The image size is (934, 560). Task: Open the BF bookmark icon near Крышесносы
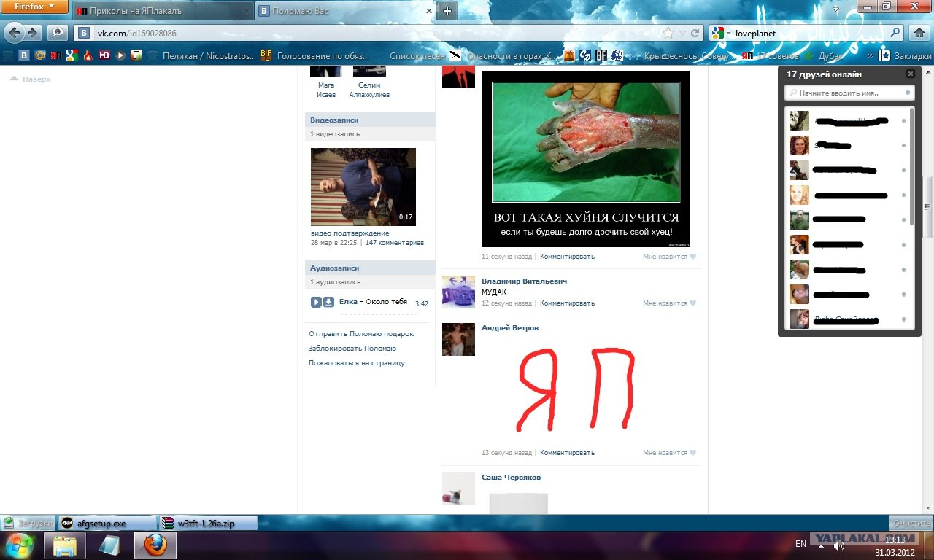(601, 55)
